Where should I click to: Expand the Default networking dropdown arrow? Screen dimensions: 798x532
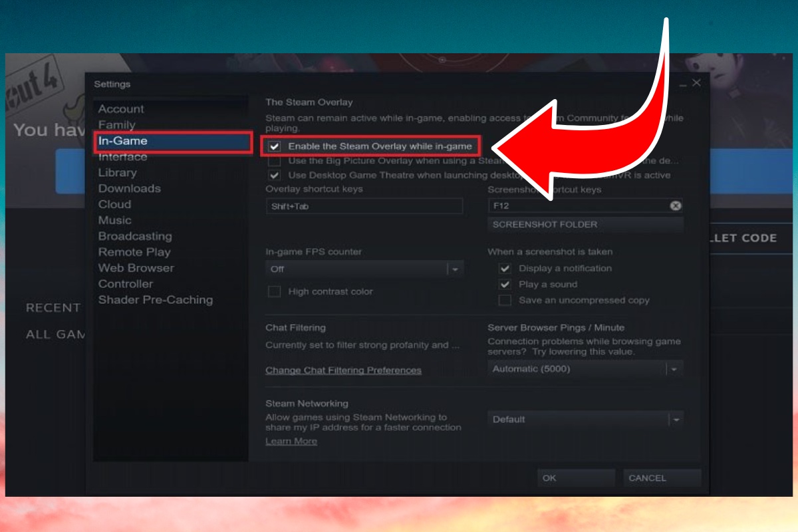coord(675,420)
